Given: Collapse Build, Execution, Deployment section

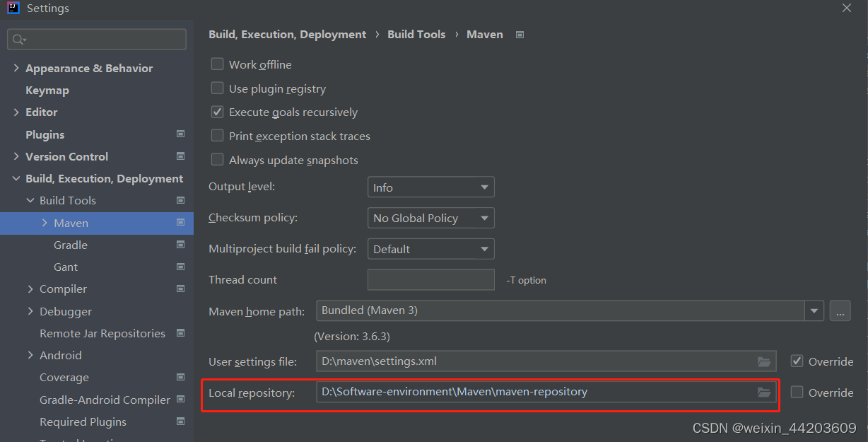Looking at the screenshot, I should coord(16,178).
